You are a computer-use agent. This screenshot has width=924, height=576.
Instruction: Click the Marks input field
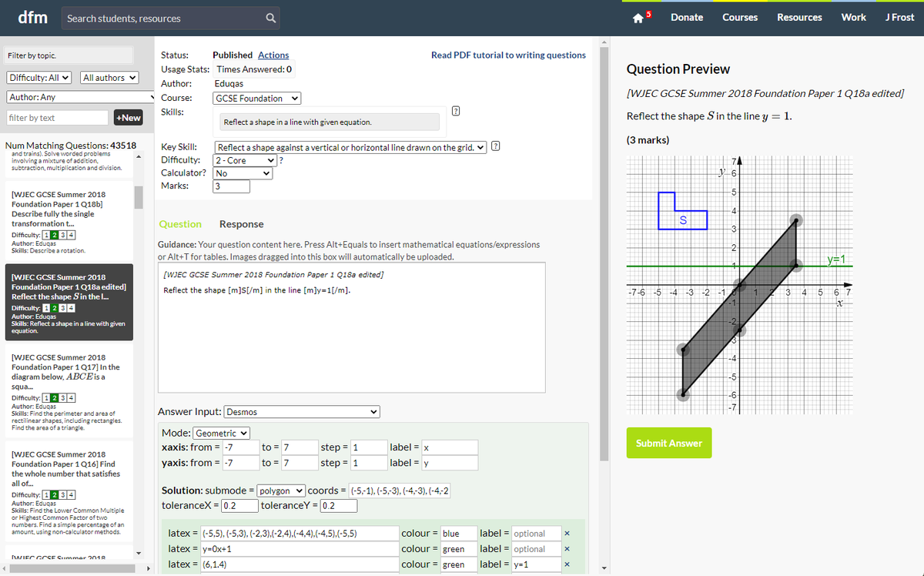(232, 186)
